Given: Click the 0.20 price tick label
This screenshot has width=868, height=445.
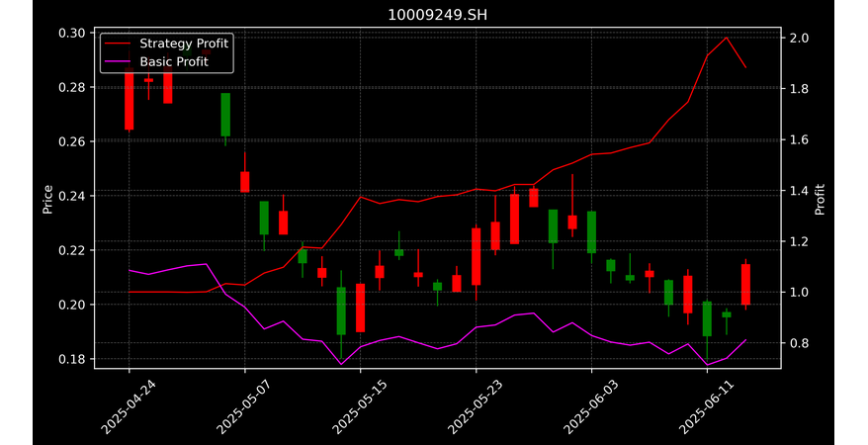Looking at the screenshot, I should pos(72,305).
